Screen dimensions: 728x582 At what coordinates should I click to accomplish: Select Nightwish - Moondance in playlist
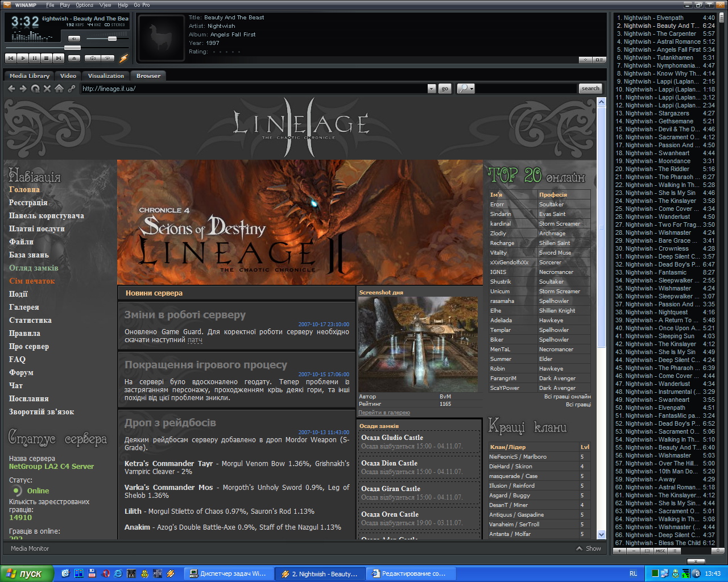point(665,161)
